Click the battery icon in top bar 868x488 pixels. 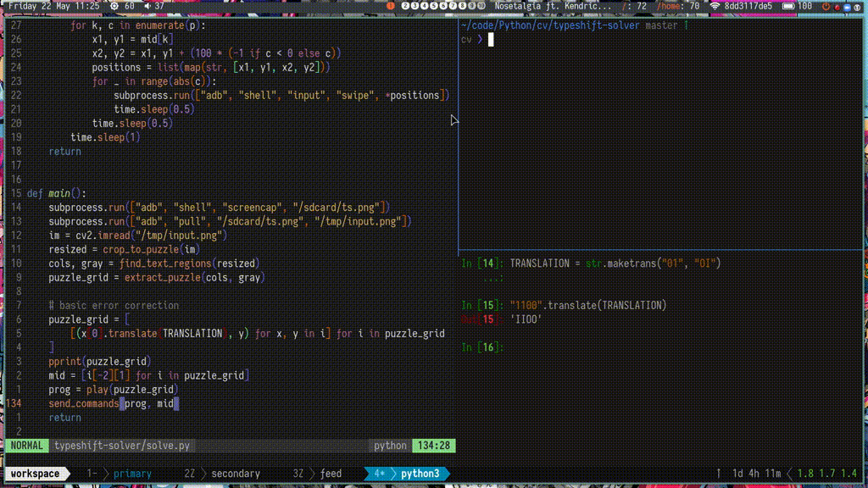(788, 6)
